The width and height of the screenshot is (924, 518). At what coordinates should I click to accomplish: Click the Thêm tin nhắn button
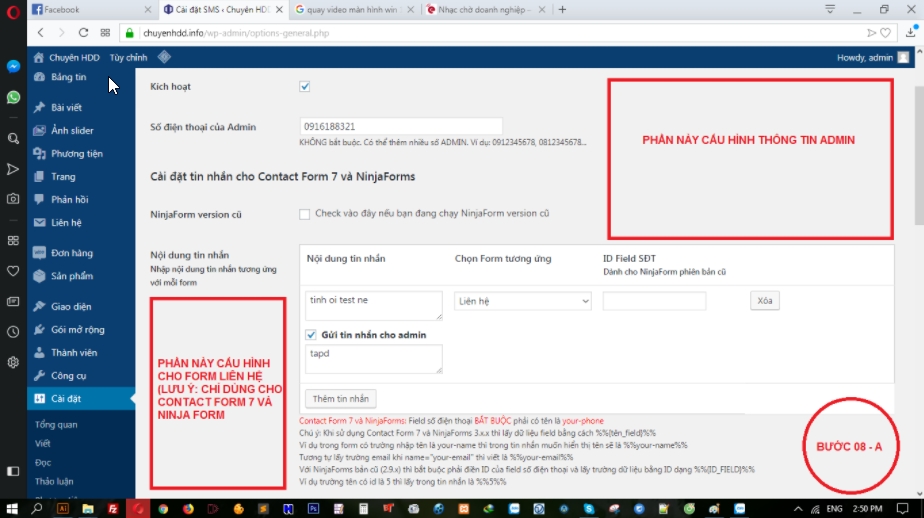click(339, 398)
